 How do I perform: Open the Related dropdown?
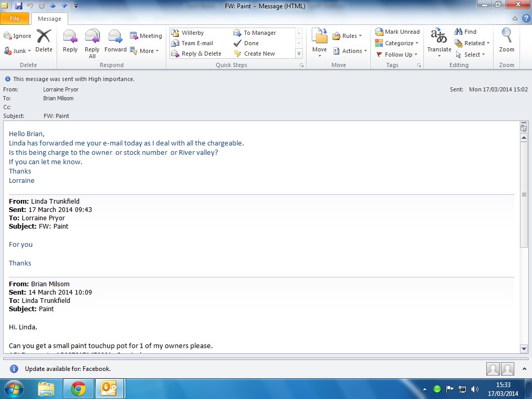pyautogui.click(x=472, y=43)
